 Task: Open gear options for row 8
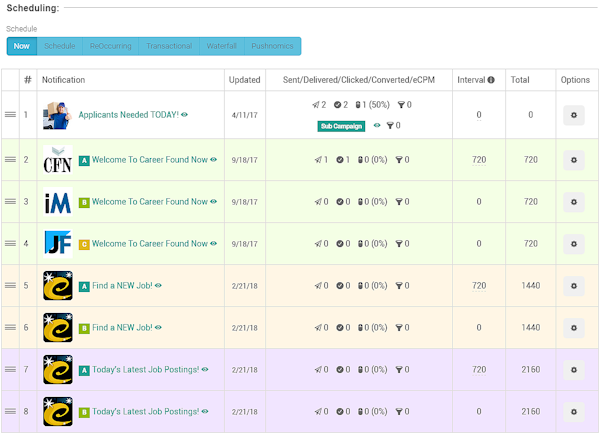574,412
